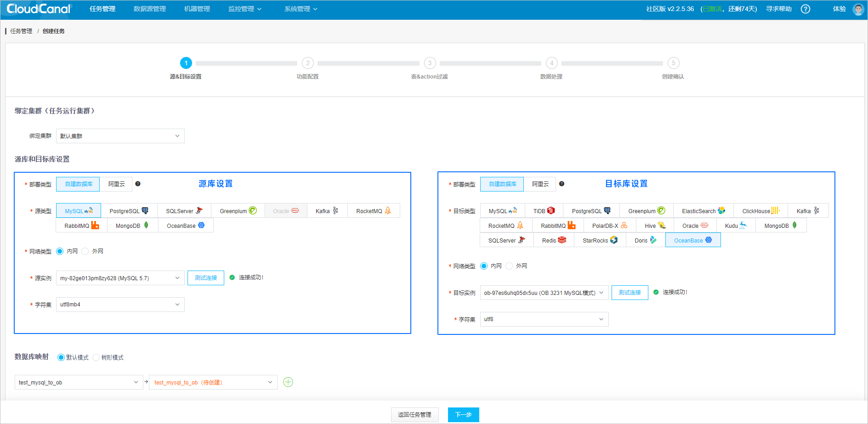Viewport: 868px width, 424px height.
Task: Open the target mapping test_mysql_to_ob selector
Action: tap(213, 382)
